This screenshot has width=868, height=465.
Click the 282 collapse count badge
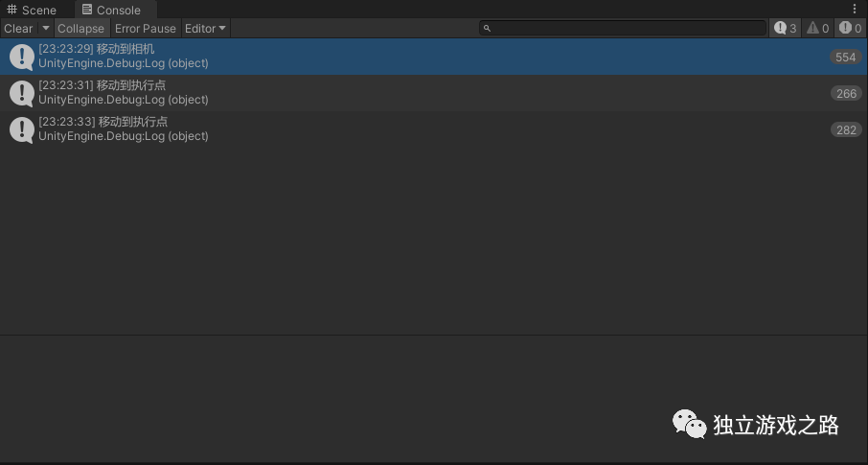[x=846, y=129]
